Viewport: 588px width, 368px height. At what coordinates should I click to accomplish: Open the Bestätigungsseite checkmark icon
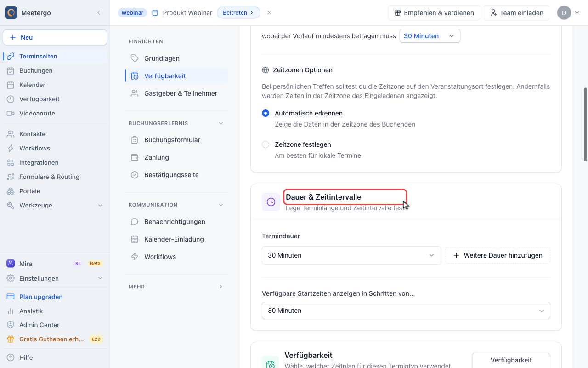click(x=135, y=175)
